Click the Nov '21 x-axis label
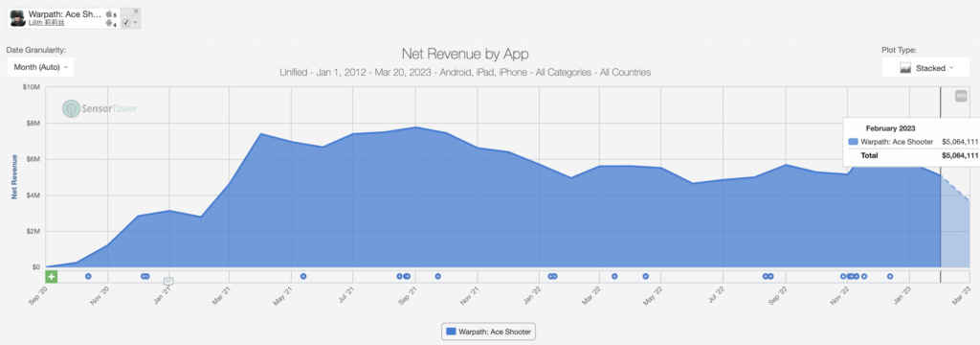980x345 pixels. pyautogui.click(x=469, y=295)
